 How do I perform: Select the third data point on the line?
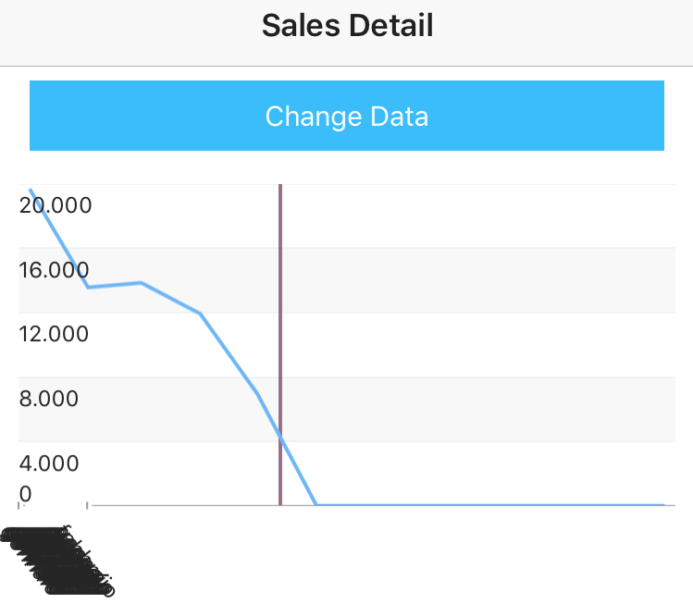(x=141, y=282)
